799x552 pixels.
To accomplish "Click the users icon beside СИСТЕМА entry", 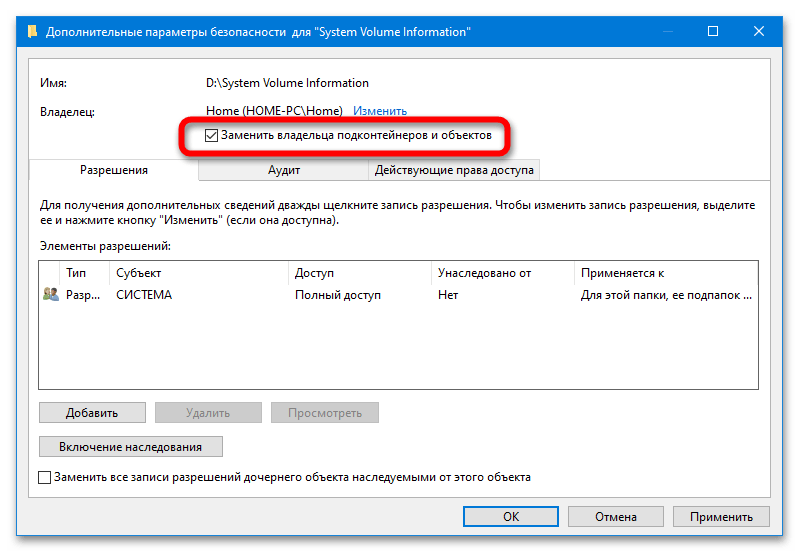I will [x=50, y=294].
